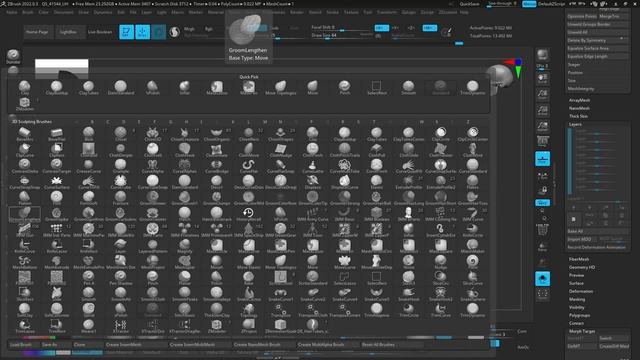Toggle Draw mode button in top shelf

[142, 32]
